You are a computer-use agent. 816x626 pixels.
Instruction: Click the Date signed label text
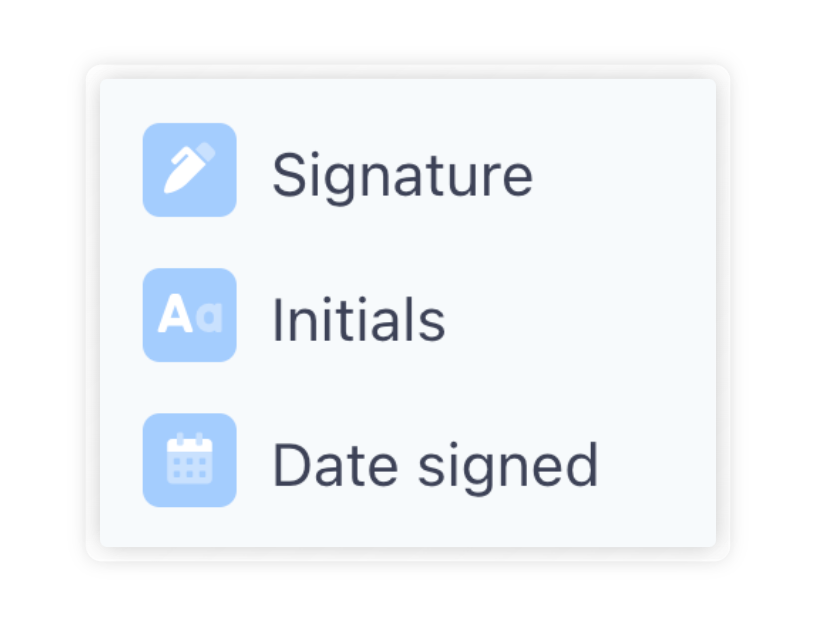point(436,463)
